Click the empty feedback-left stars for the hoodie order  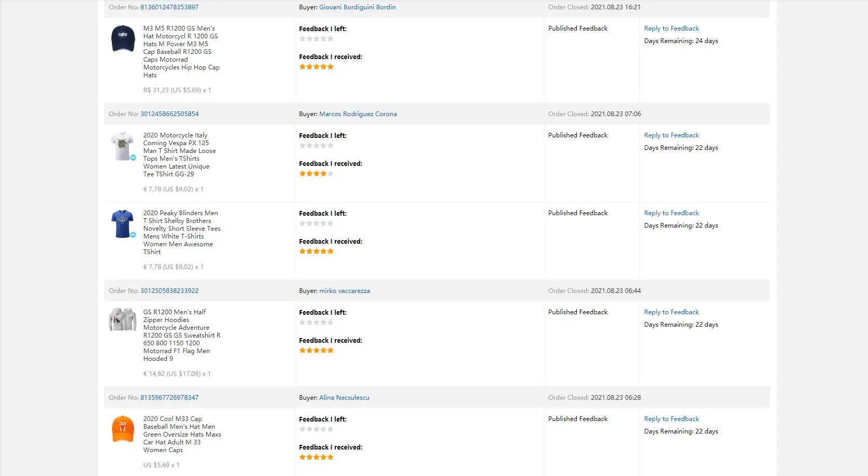point(316,323)
